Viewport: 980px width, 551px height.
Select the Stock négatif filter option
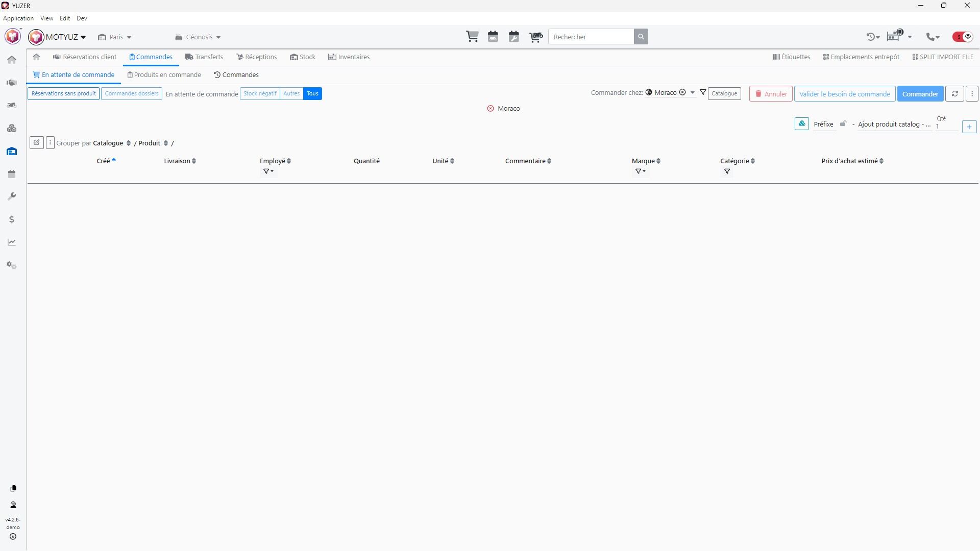click(260, 94)
